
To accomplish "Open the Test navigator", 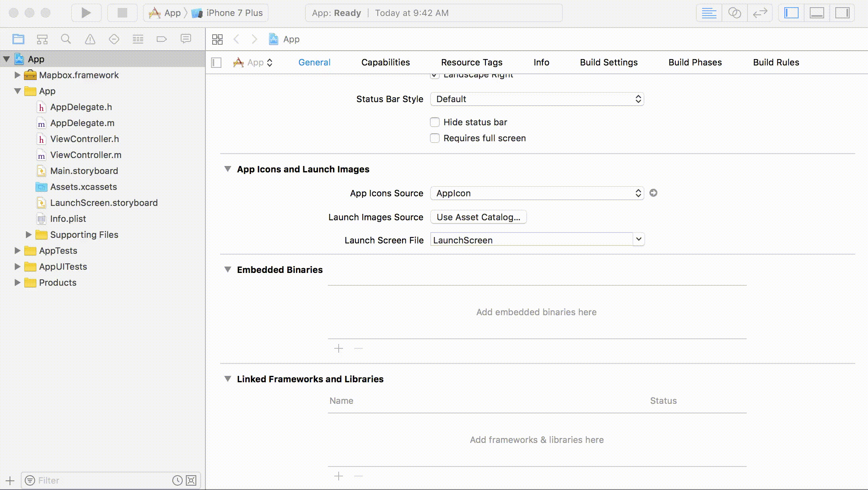I will click(x=114, y=39).
